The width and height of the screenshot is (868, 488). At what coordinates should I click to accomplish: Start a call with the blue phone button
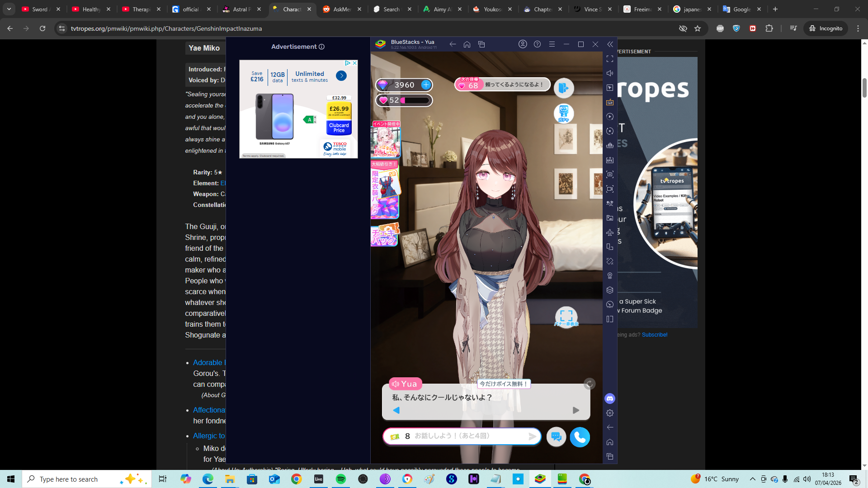pos(580,437)
